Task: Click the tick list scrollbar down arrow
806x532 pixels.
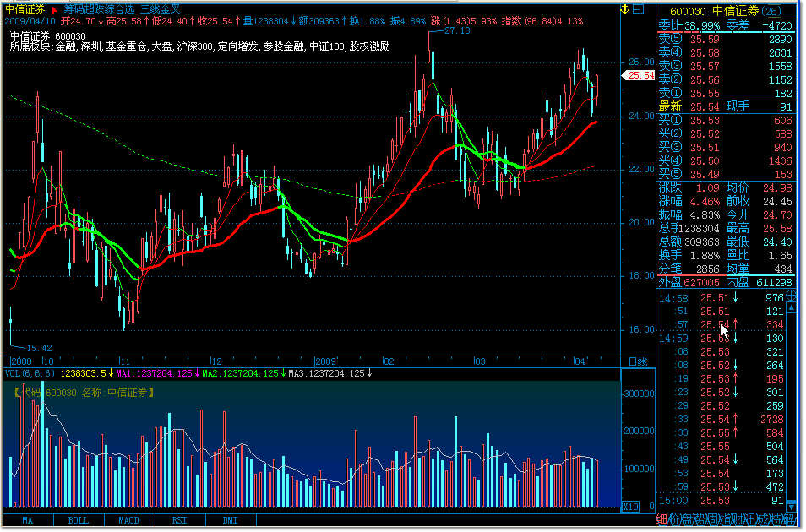Action: point(792,508)
